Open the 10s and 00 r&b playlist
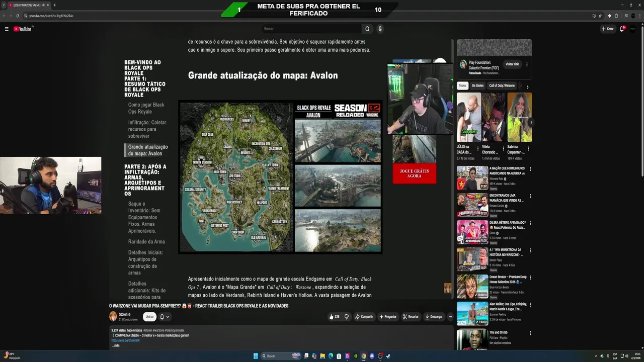Image resolution: width=644 pixels, height=362 pixels. (472, 340)
